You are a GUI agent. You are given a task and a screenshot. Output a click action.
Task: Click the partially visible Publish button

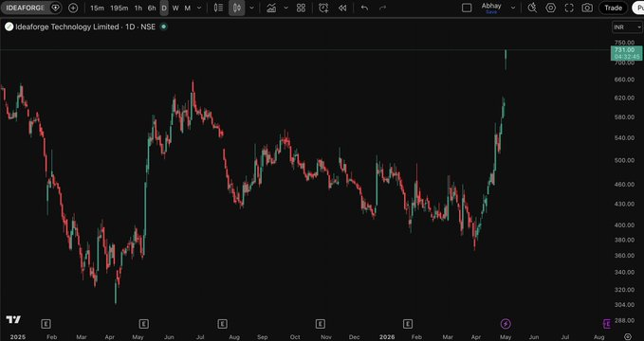[x=638, y=8]
